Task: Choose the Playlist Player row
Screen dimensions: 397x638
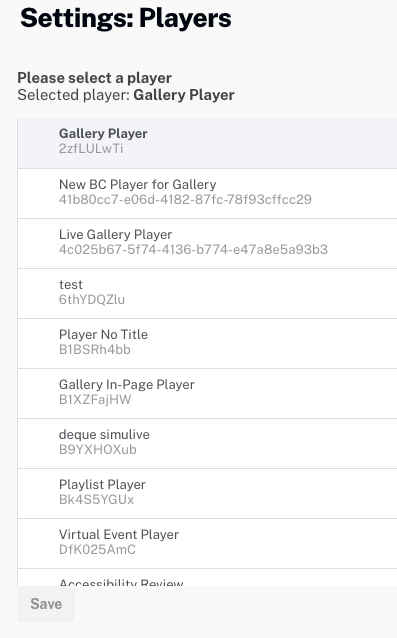Action: (x=207, y=494)
